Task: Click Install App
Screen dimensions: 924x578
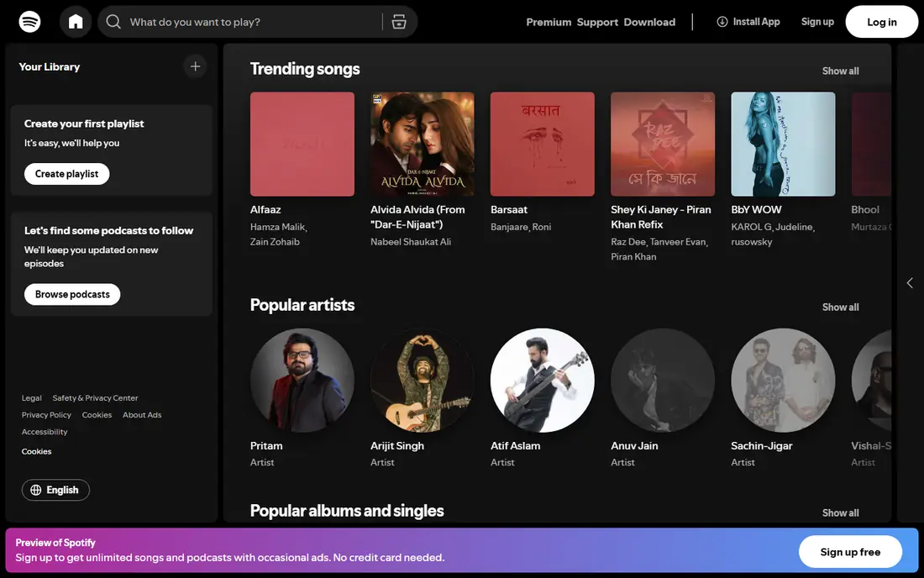Action: coord(748,22)
